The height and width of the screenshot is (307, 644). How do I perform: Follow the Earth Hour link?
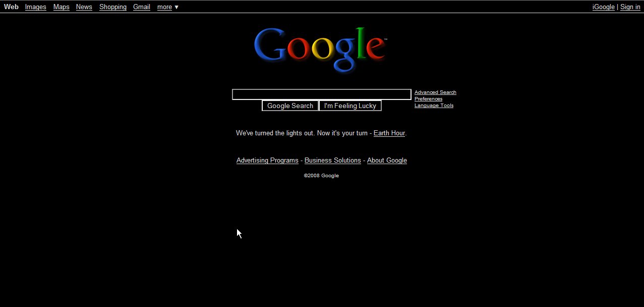click(389, 133)
